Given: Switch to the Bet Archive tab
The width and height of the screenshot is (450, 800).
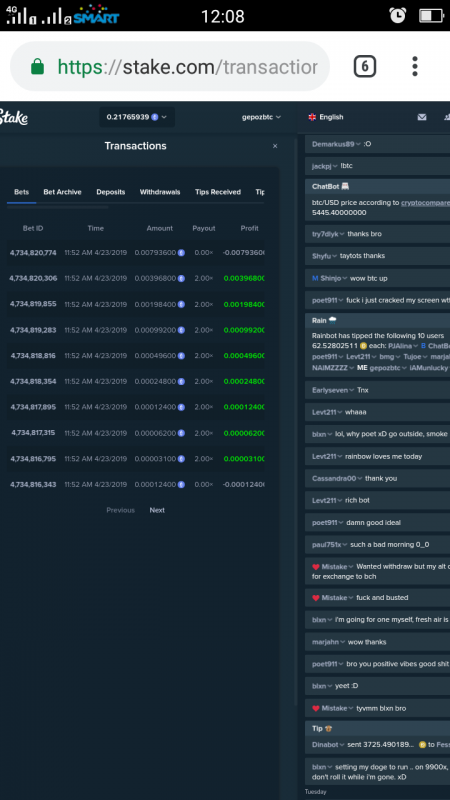Looking at the screenshot, I should click(x=62, y=192).
